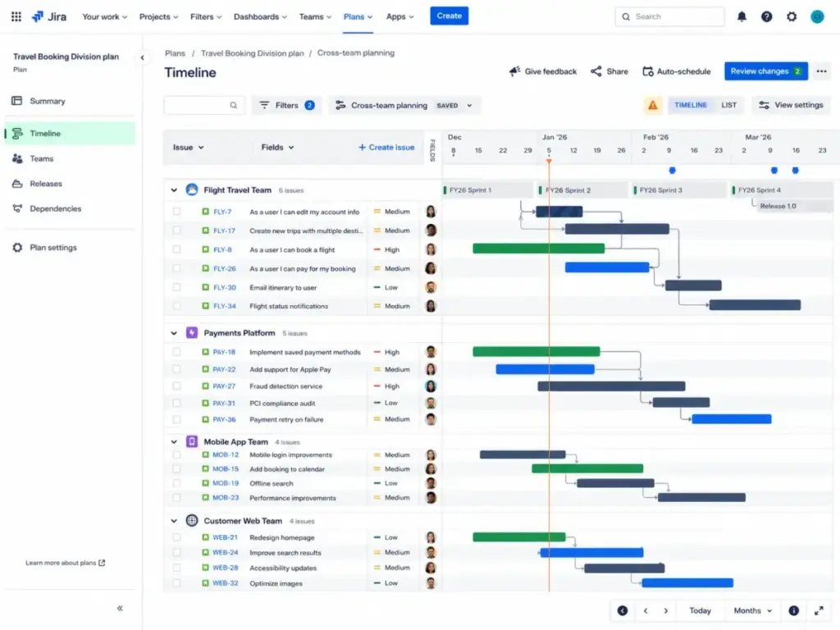
Task: Click the Customer Web Team globe icon
Action: pos(192,520)
